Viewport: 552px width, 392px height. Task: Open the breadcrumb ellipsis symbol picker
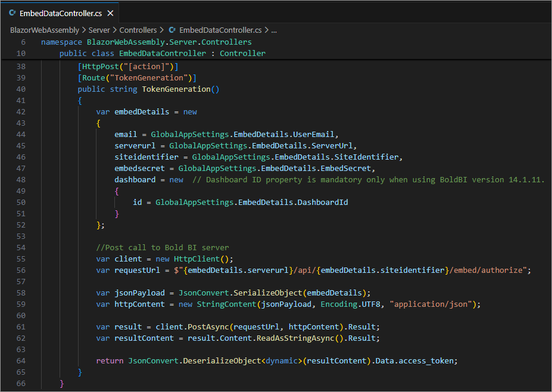[274, 30]
